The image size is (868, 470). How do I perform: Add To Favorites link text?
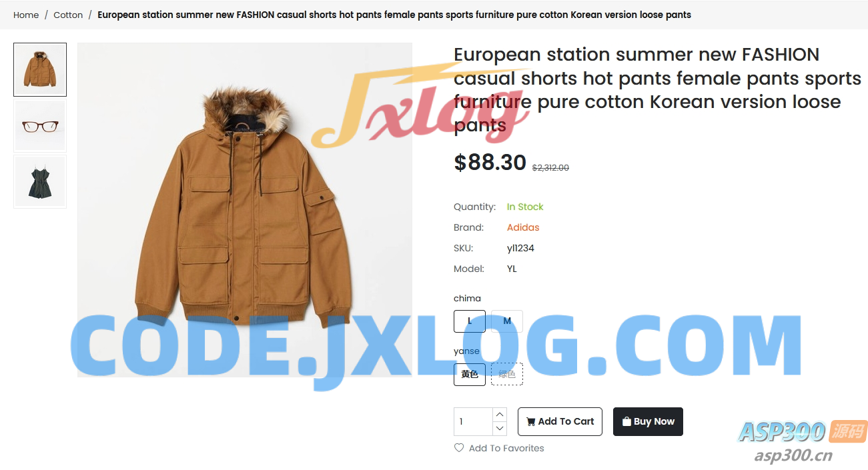506,448
